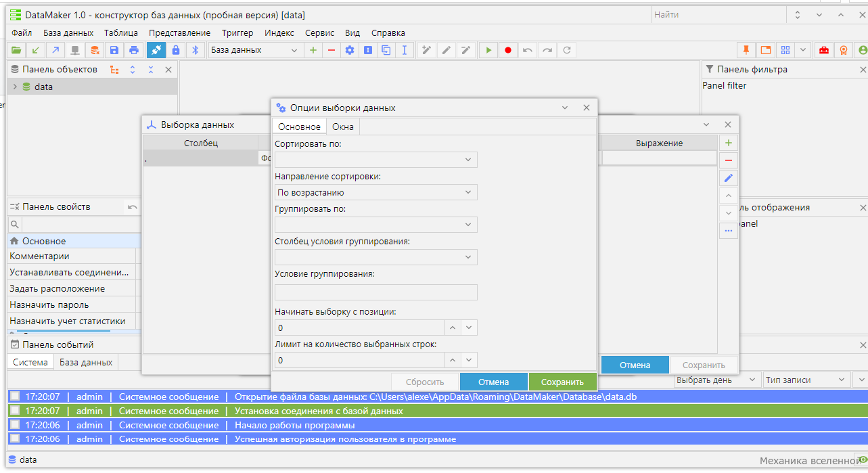The height and width of the screenshot is (473, 868).
Task: Click the copy object toolbar icon
Action: 386,50
